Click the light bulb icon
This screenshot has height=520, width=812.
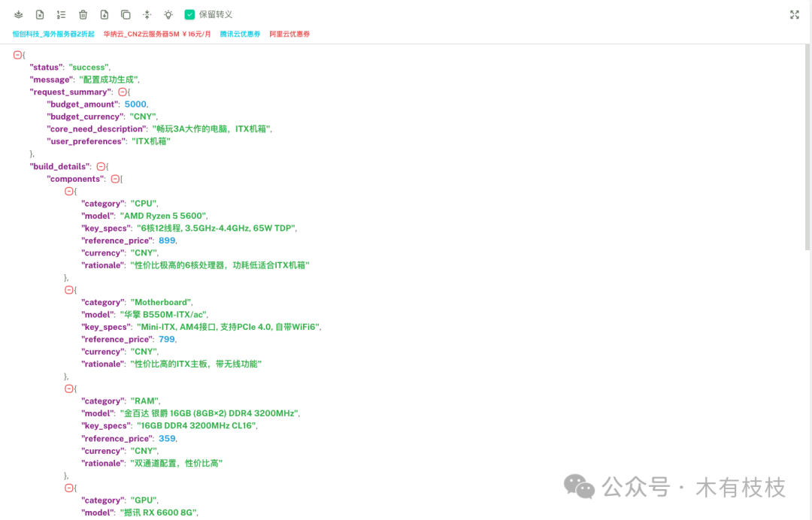168,14
